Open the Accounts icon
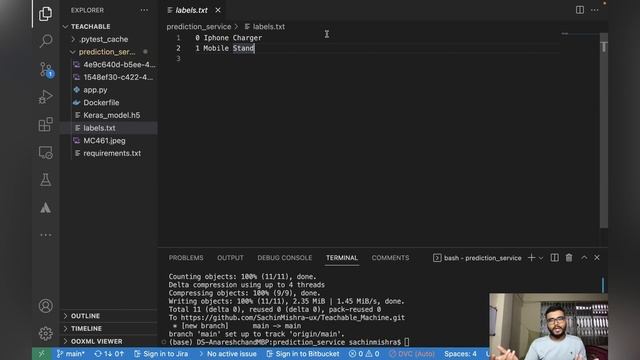This screenshot has width=640, height=360. point(46,306)
